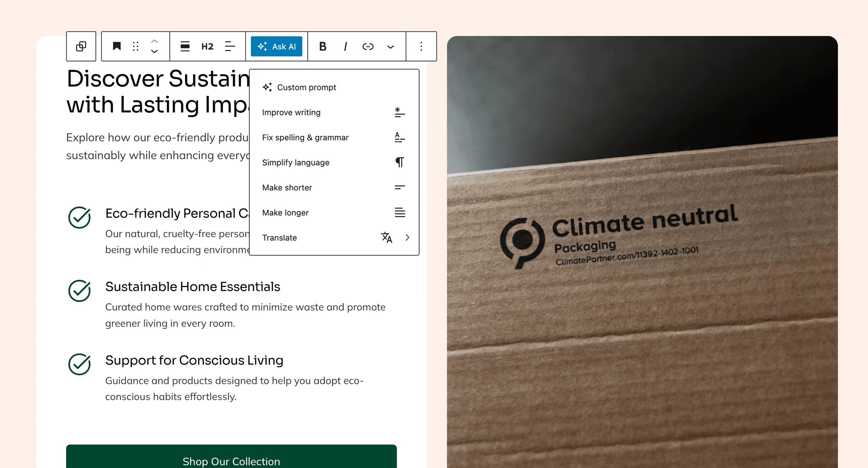
Task: Open the three-dot block options menu
Action: (421, 46)
